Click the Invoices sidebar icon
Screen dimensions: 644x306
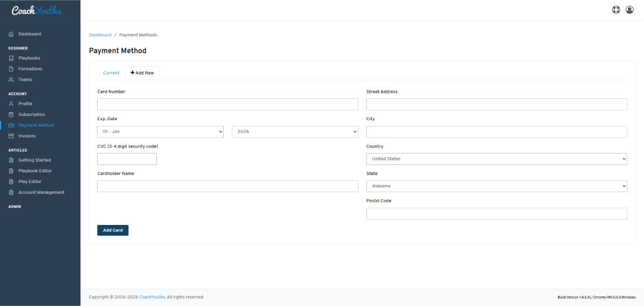tap(11, 136)
